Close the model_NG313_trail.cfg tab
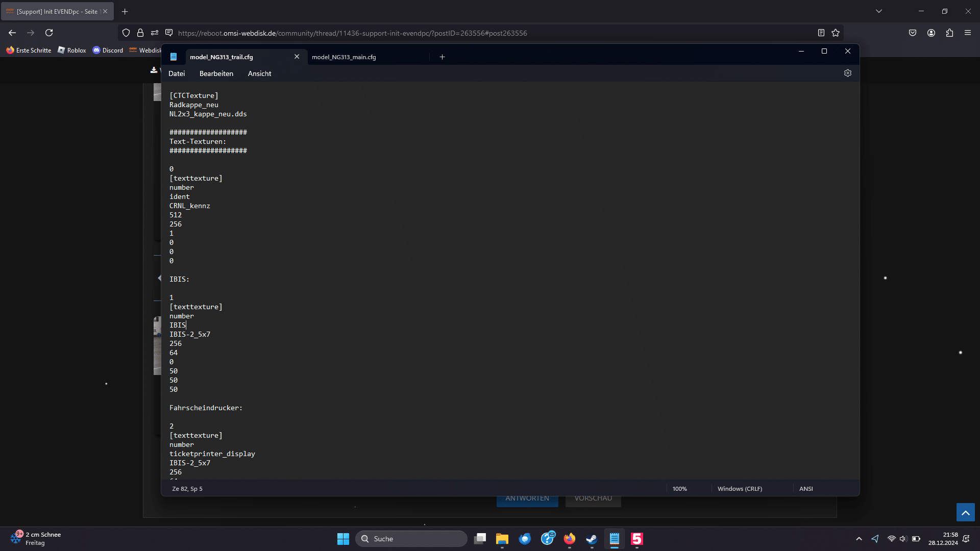Image resolution: width=980 pixels, height=551 pixels. [x=297, y=57]
